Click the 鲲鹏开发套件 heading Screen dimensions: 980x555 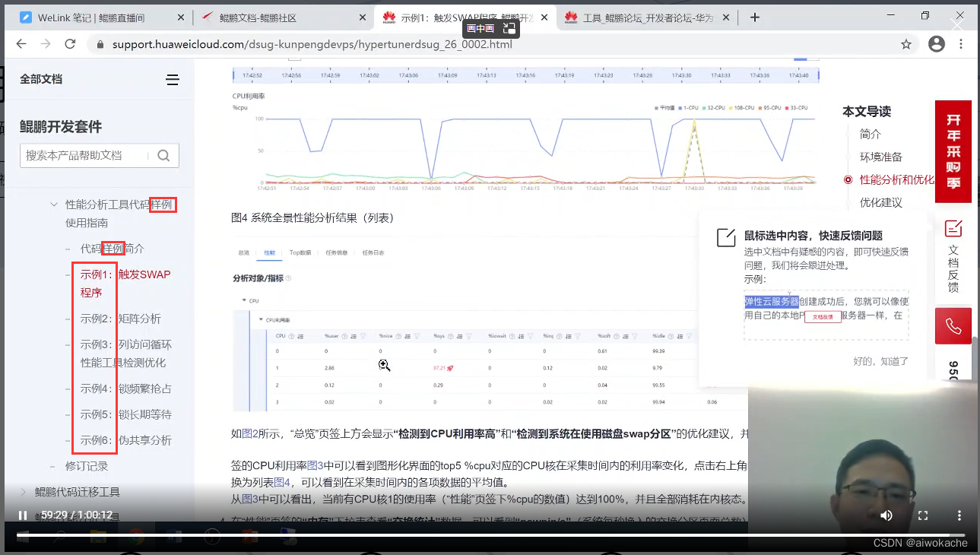pyautogui.click(x=61, y=126)
